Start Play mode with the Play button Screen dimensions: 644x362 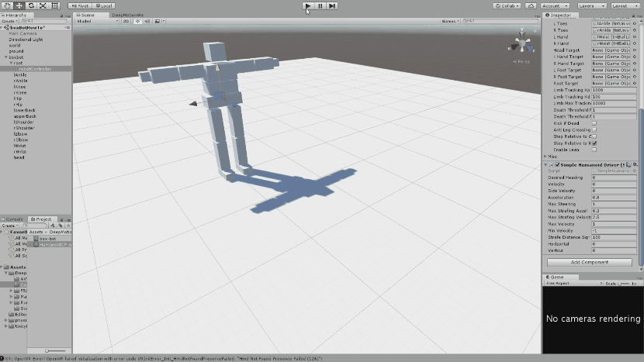307,5
